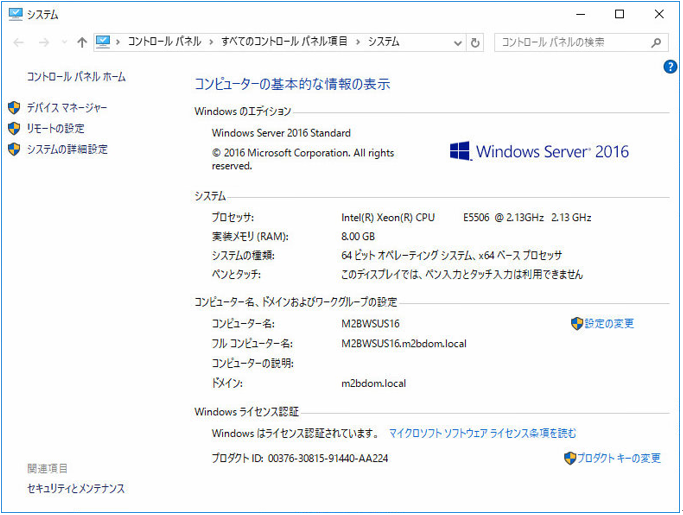Select すべてのコントロール パネル項目 breadcrumb
683x515 pixels.
(x=284, y=42)
